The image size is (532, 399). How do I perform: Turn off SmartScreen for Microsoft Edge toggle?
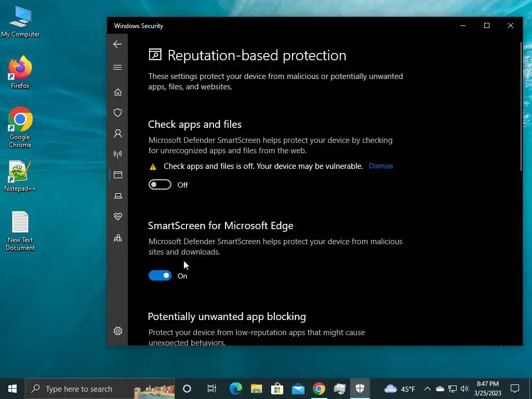tap(160, 275)
